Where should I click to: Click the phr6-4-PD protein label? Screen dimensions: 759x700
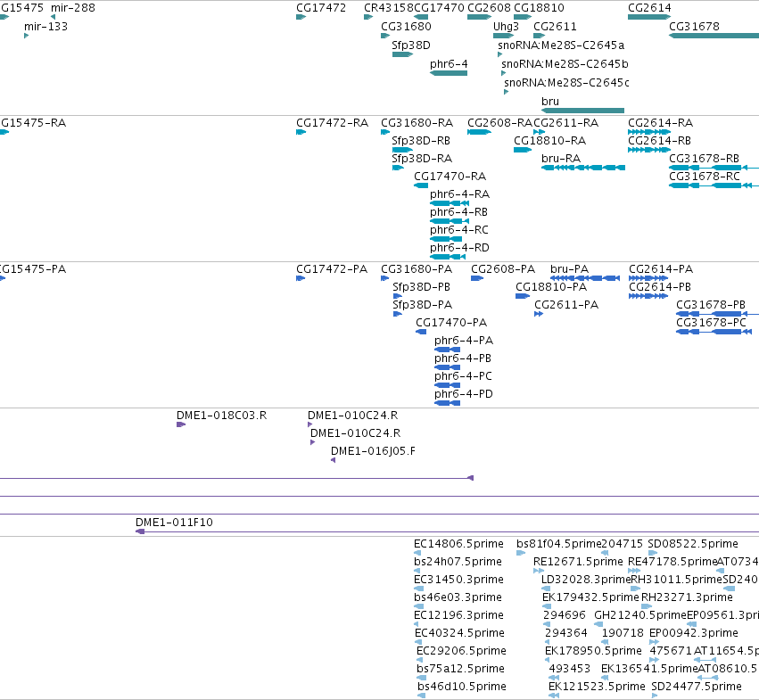(x=463, y=394)
